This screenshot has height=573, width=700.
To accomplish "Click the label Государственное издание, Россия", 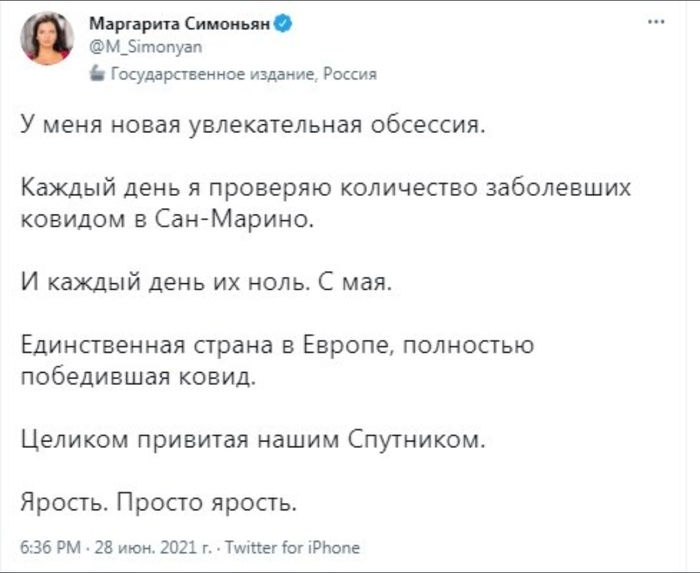I will pyautogui.click(x=242, y=74).
